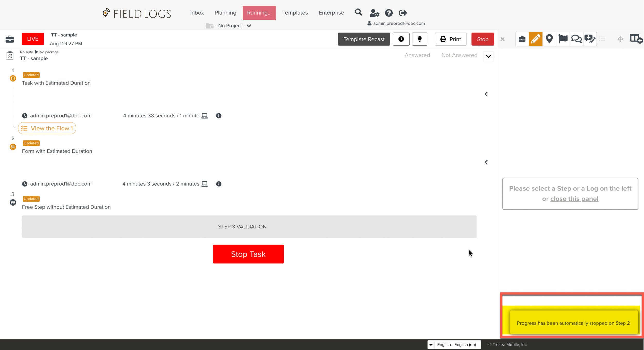The height and width of the screenshot is (350, 644).
Task: Open the flag panel icon
Action: pos(563,39)
